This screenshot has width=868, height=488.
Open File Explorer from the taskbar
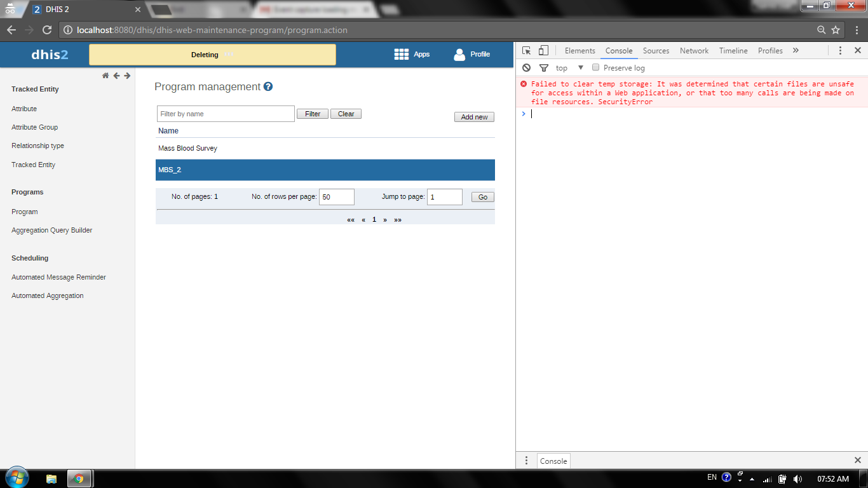click(x=51, y=478)
